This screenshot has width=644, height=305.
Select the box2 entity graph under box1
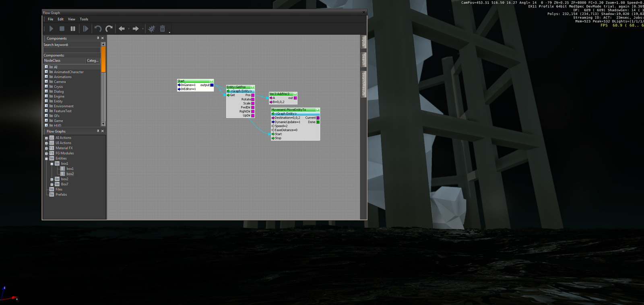[70, 174]
